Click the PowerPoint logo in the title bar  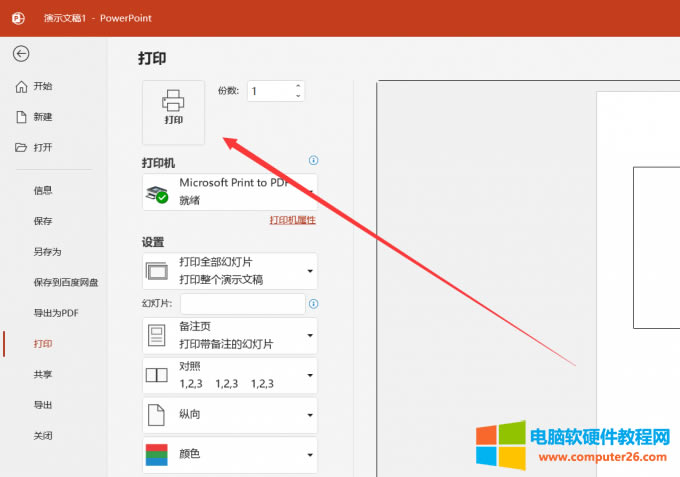[x=18, y=18]
